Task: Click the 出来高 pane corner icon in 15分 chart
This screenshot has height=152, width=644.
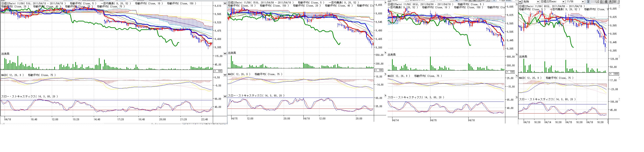Action: click(x=385, y=53)
